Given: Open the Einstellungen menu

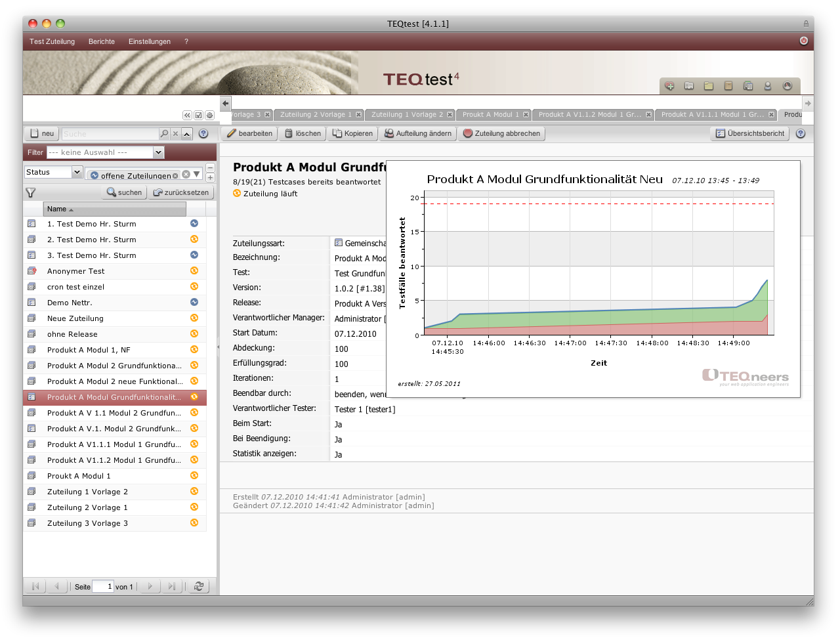Looking at the screenshot, I should point(150,41).
